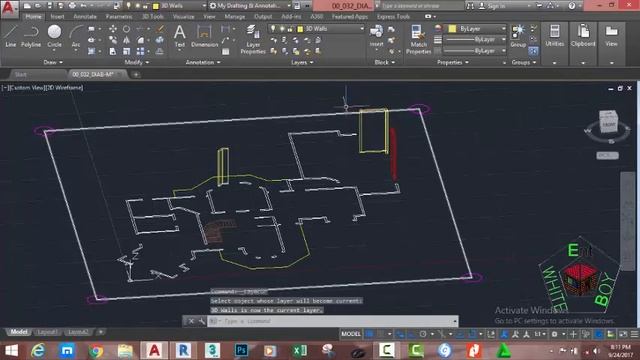This screenshot has width=640, height=360.
Task: Toggle Clean Screen icon in status bar
Action: click(623, 334)
